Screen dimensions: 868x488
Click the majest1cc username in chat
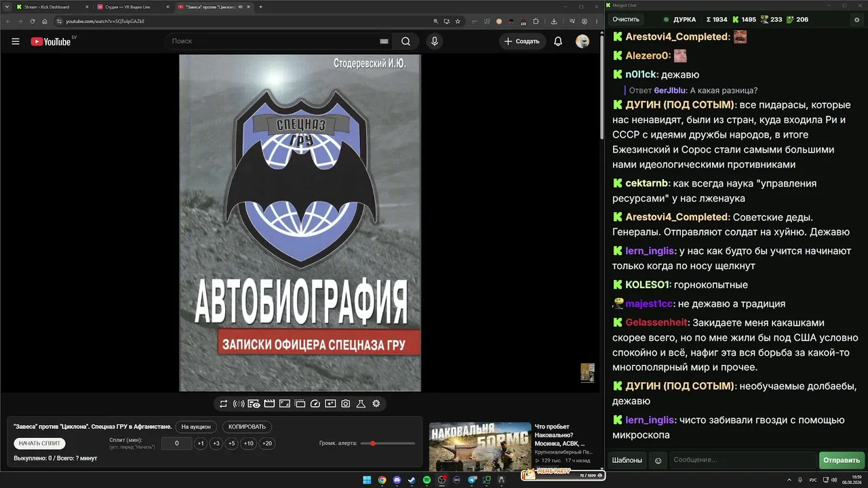(x=650, y=304)
